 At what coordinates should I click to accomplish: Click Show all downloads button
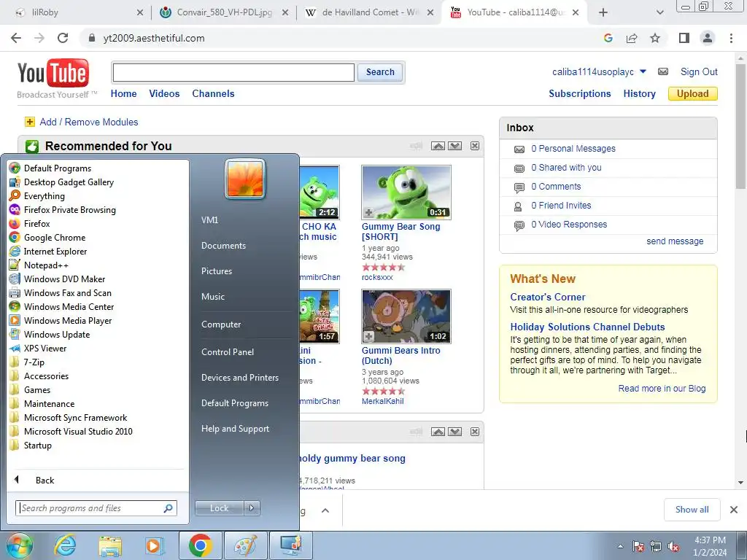(x=692, y=510)
